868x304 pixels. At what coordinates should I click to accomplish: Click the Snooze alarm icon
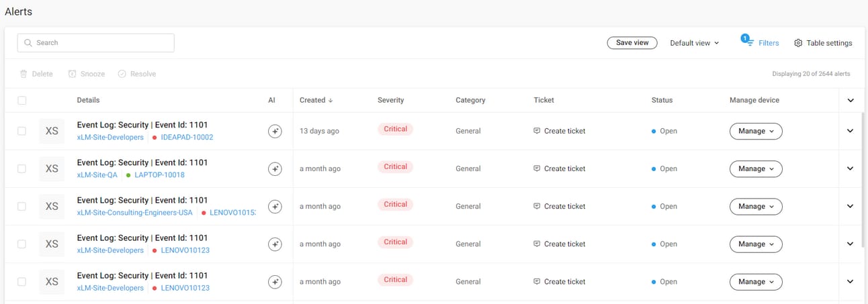72,74
